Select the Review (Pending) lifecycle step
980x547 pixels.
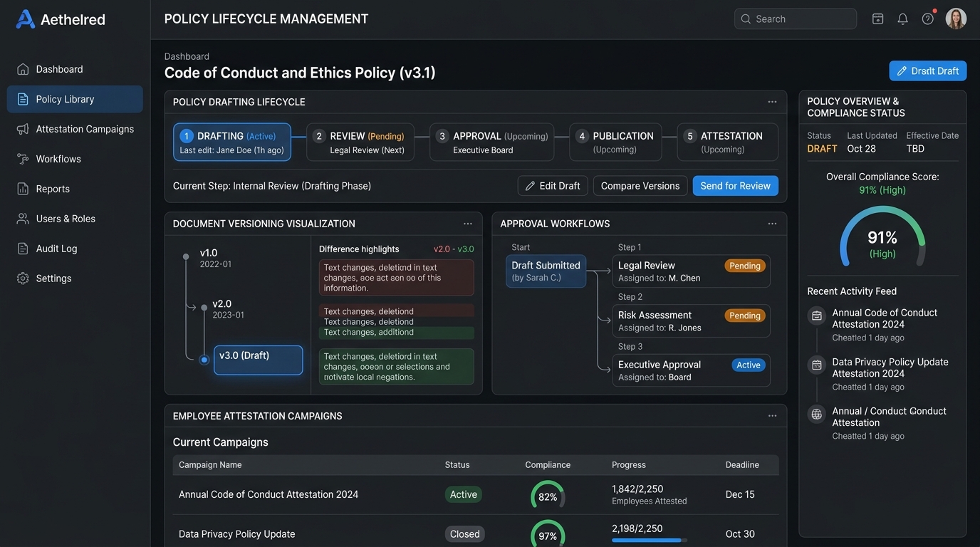(360, 142)
